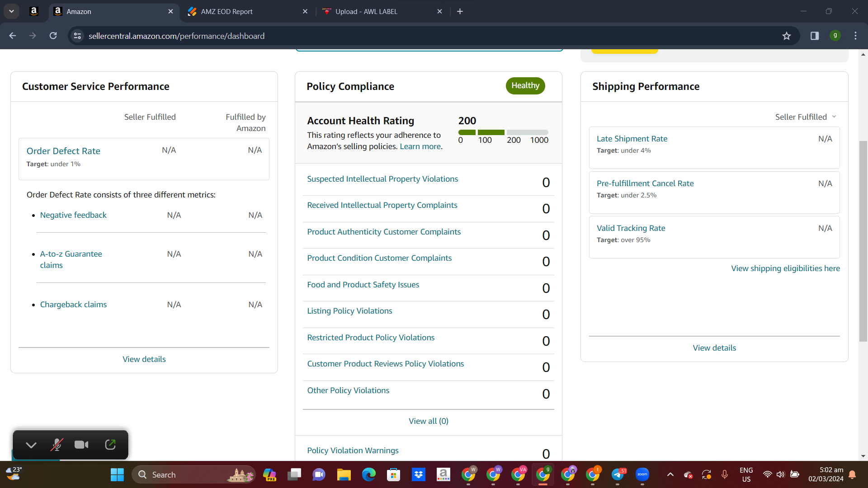The height and width of the screenshot is (488, 868).
Task: Open Restricted Product Policy Violations
Action: [371, 338]
